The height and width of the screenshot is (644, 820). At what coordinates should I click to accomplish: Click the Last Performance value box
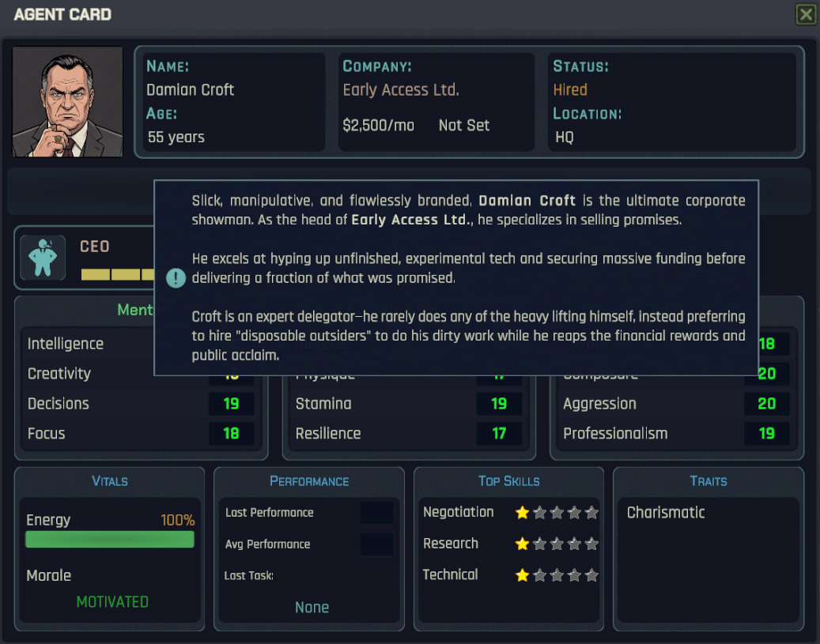click(x=376, y=513)
